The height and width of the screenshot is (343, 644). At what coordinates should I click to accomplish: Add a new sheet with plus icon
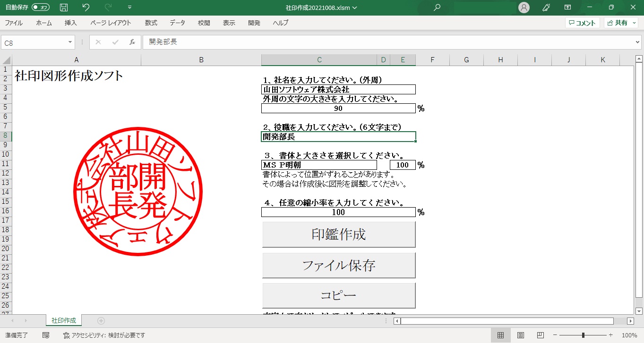pos(101,321)
